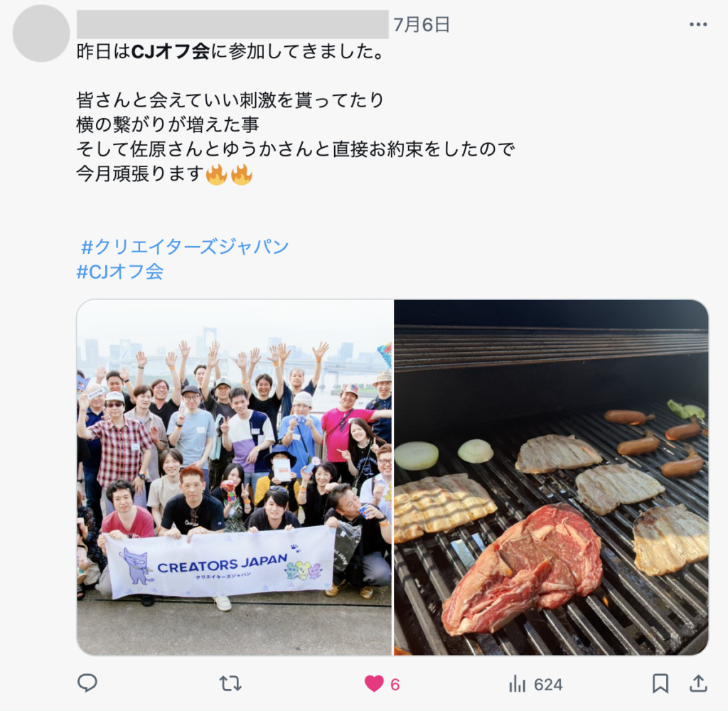Image resolution: width=728 pixels, height=711 pixels.
Task: Unlike the post via the pink heart
Action: pyautogui.click(x=374, y=683)
